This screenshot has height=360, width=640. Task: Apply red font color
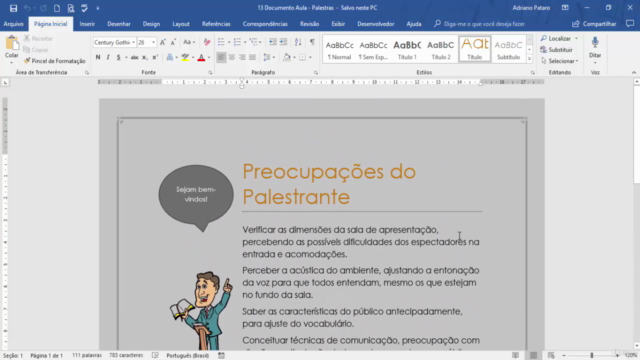click(x=201, y=58)
